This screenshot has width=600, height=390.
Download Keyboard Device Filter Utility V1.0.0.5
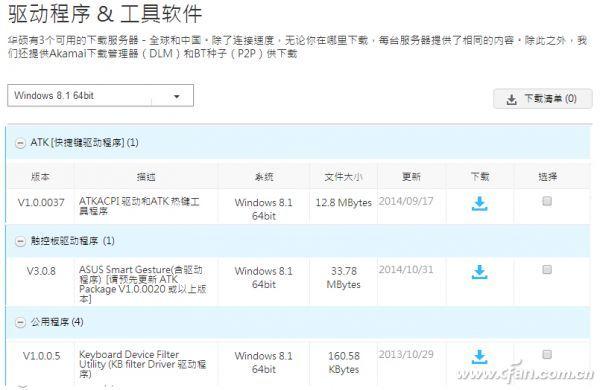coord(479,356)
